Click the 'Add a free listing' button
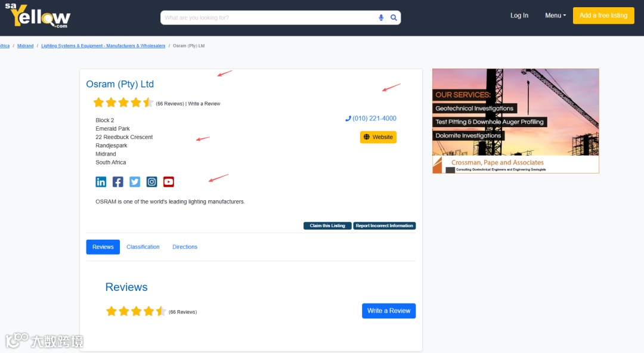Image resolution: width=644 pixels, height=353 pixels. click(x=603, y=16)
